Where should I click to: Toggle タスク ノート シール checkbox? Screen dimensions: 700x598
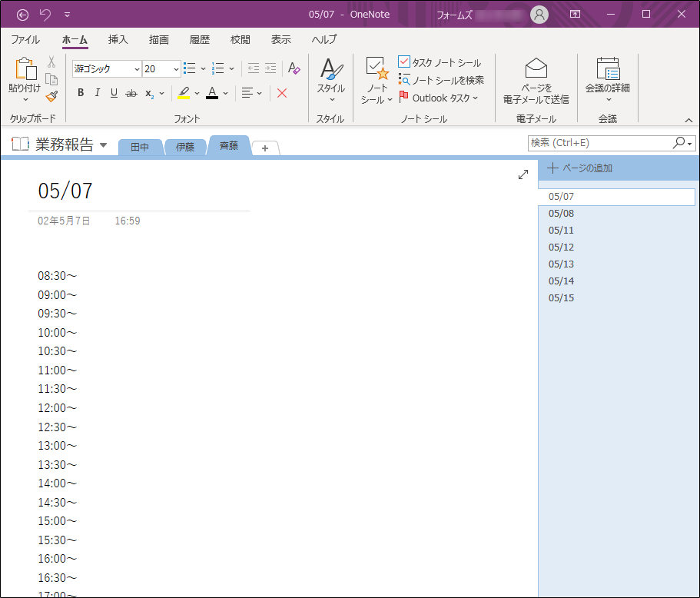point(404,61)
